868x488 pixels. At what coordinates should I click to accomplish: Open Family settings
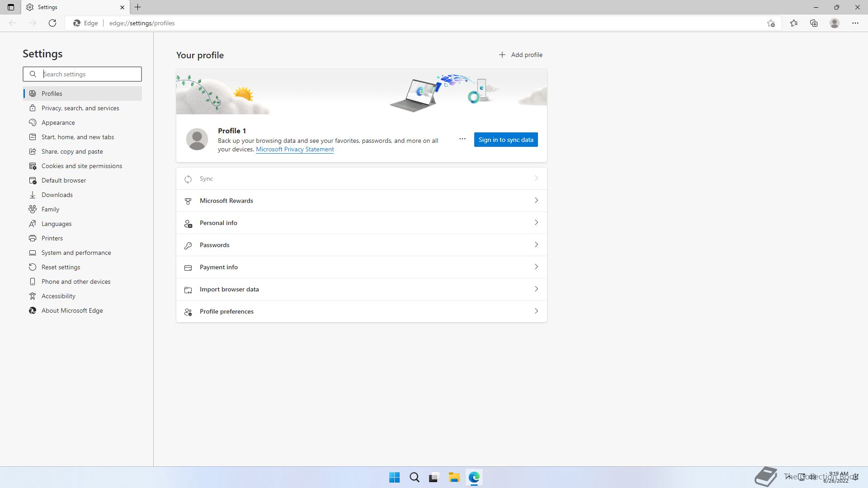coord(82,209)
